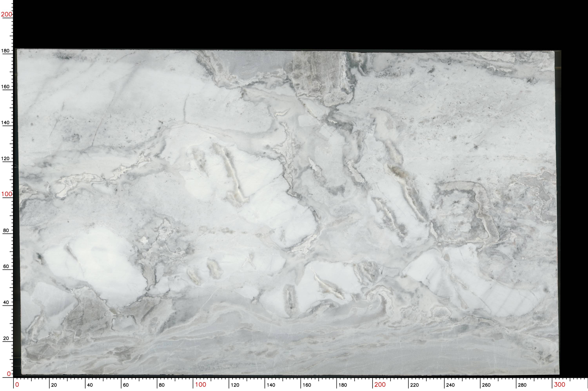Click the 180 label on horizontal ruler

pyautogui.click(x=343, y=385)
